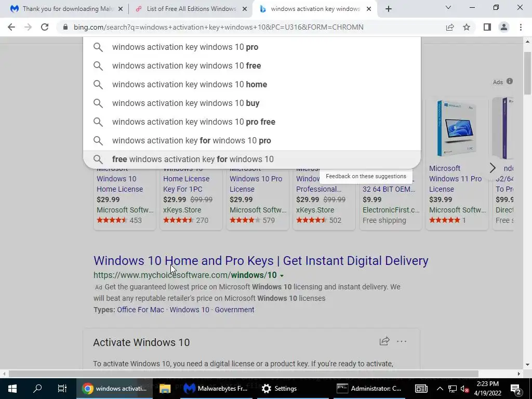
Task: Open more options on Activate Windows 10 card
Action: click(402, 341)
